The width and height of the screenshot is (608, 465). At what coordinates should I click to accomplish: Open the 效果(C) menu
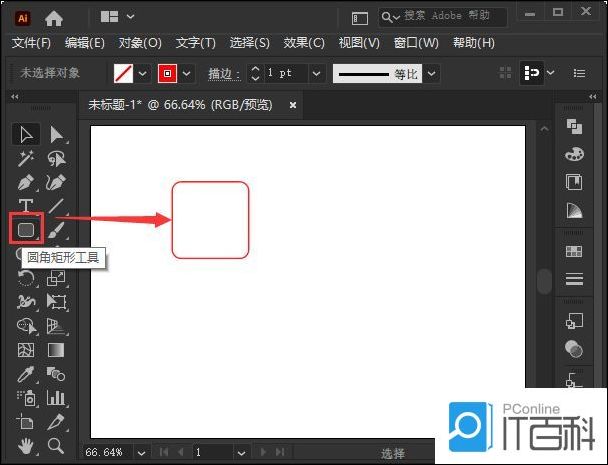[x=304, y=43]
